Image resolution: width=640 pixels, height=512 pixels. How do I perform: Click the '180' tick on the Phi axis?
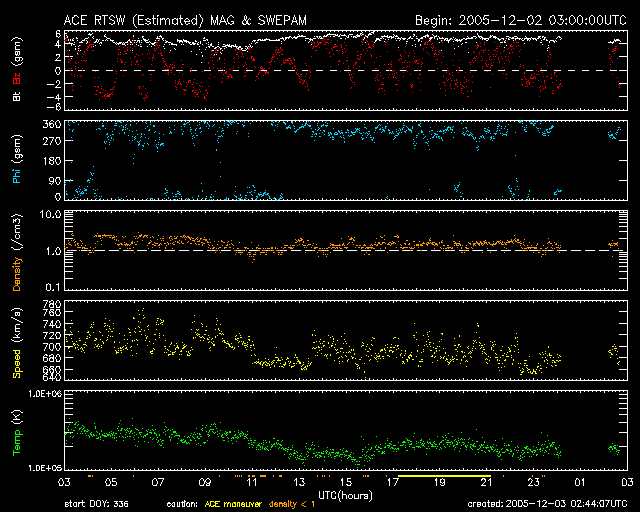pos(52,161)
